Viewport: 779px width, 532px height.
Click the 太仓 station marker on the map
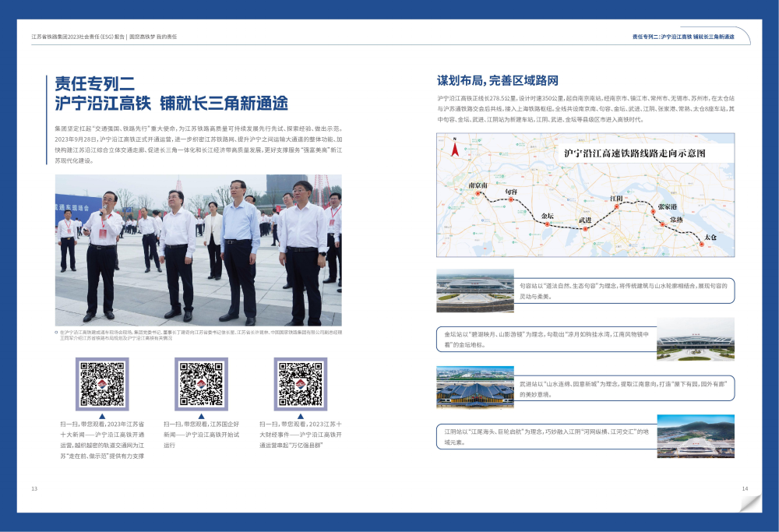click(701, 244)
